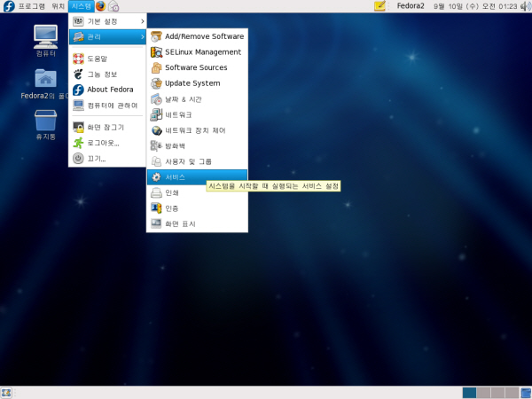This screenshot has width=532, height=399.
Task: Close the open 시스템 menu
Action: pyautogui.click(x=81, y=6)
